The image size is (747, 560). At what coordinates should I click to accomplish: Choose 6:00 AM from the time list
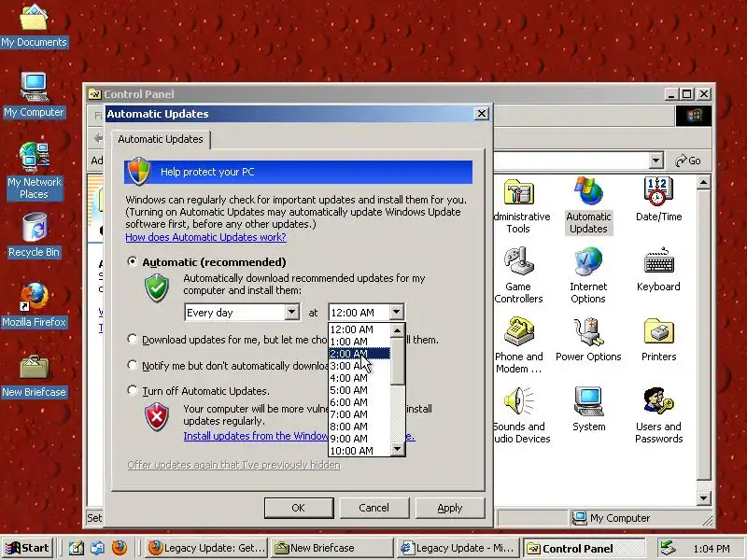pos(359,402)
